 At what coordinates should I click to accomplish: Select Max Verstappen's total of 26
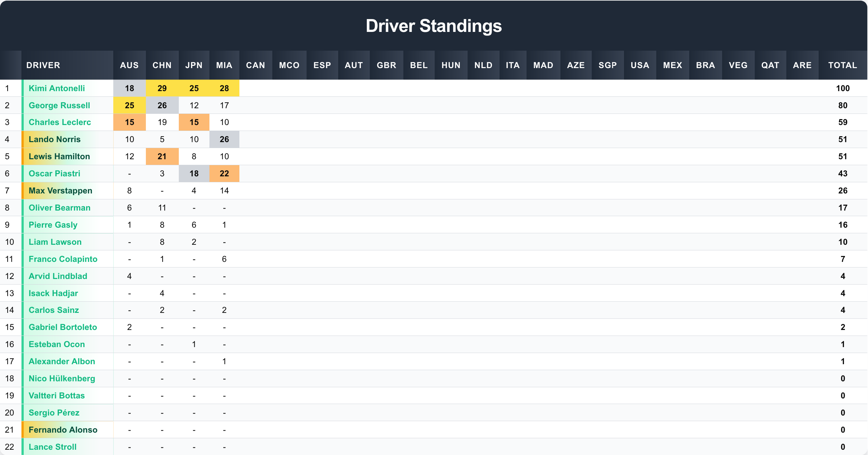pyautogui.click(x=843, y=191)
